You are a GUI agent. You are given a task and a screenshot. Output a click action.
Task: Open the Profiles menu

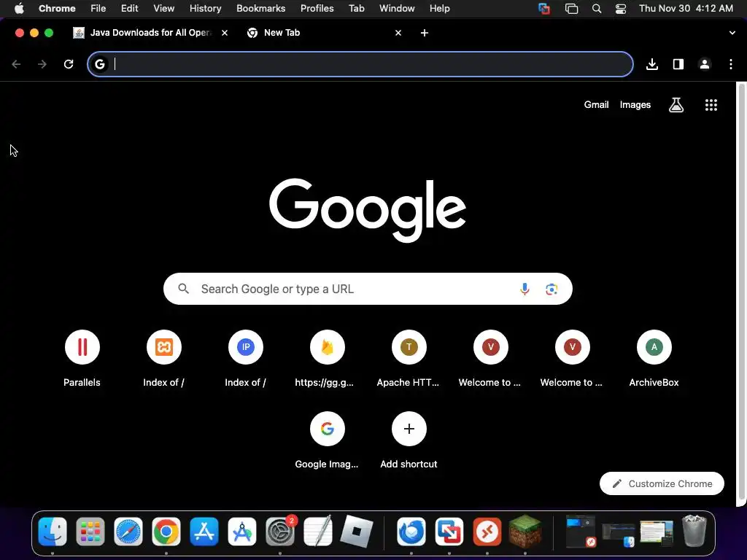[x=317, y=9]
